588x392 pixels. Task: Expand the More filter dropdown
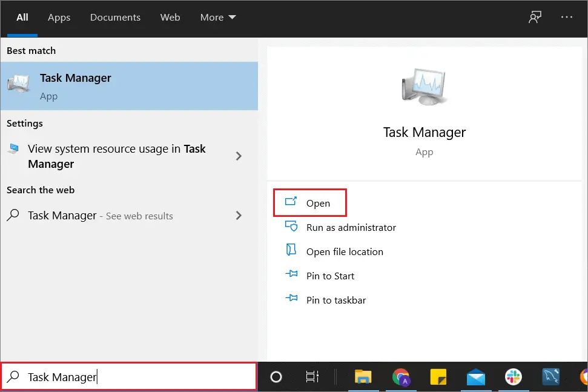click(x=218, y=17)
